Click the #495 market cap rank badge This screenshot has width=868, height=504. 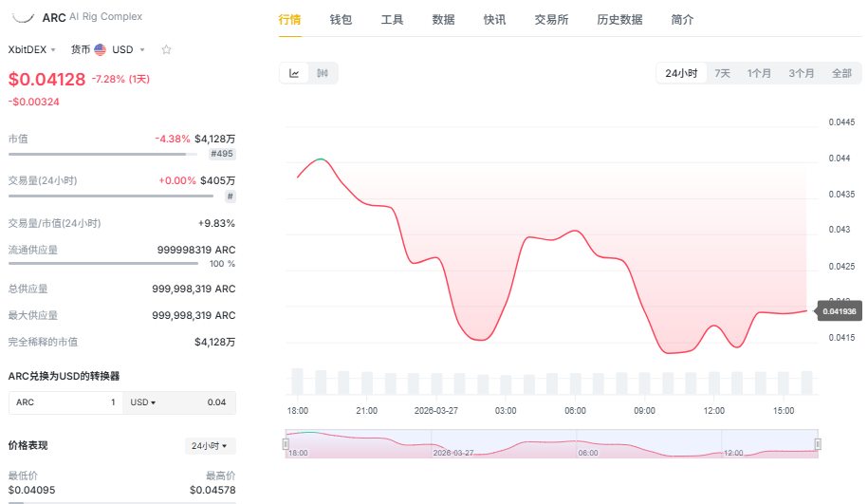[222, 154]
